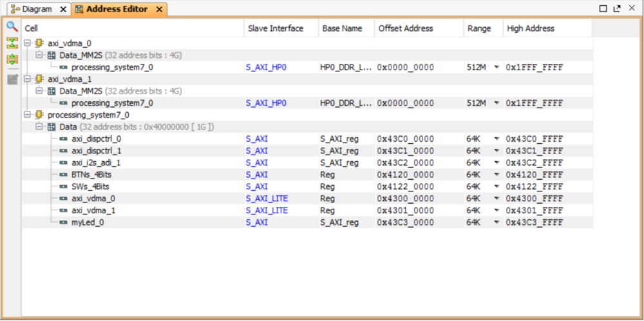The height and width of the screenshot is (321, 644).
Task: Open the Range dropdown for myLed_0
Action: (x=497, y=222)
